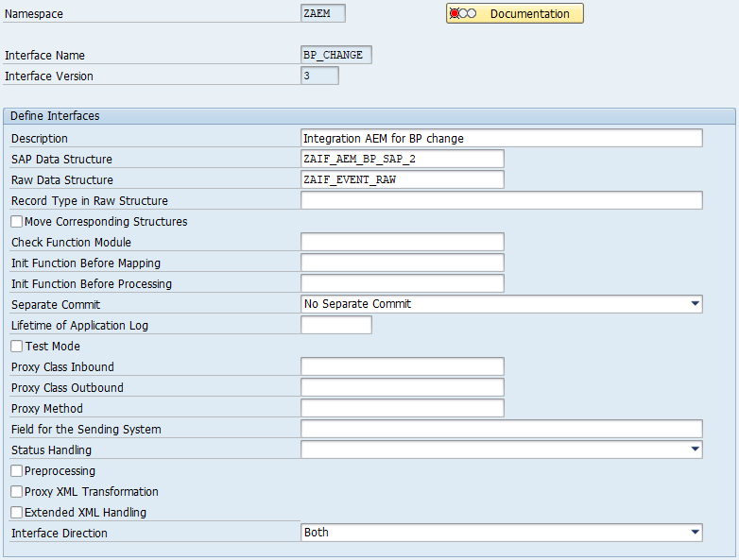Click the SAP Data Structure field
The image size is (739, 560).
click(x=402, y=159)
